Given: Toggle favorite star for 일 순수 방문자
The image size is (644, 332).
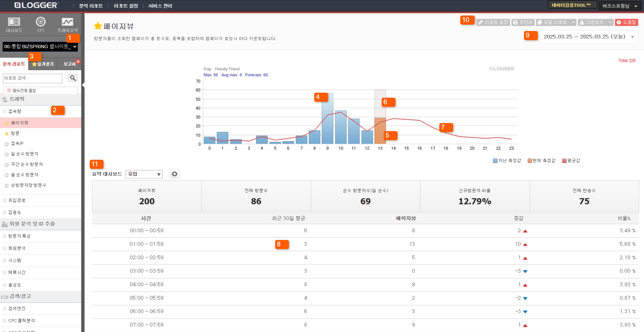Looking at the screenshot, I should pyautogui.click(x=6, y=154).
